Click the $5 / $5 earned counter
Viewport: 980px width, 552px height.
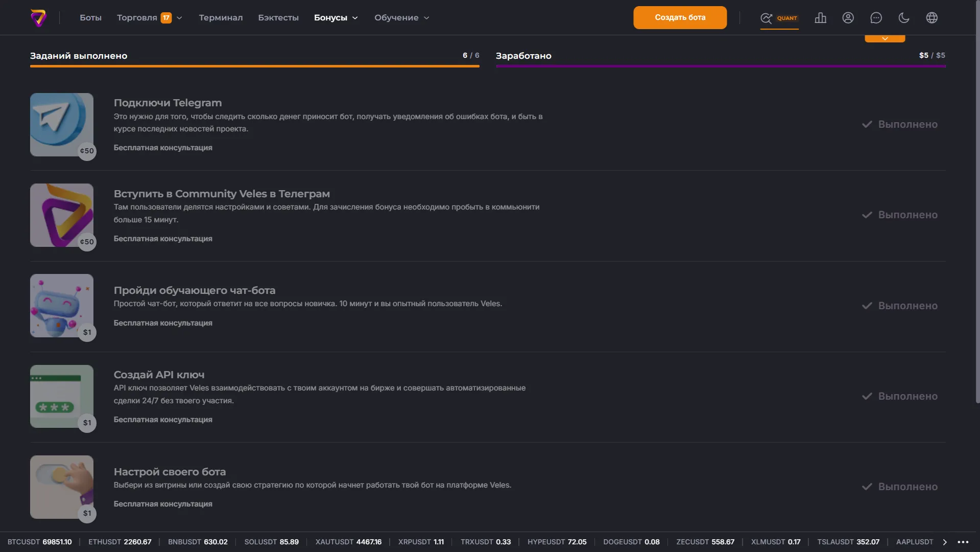coord(932,55)
